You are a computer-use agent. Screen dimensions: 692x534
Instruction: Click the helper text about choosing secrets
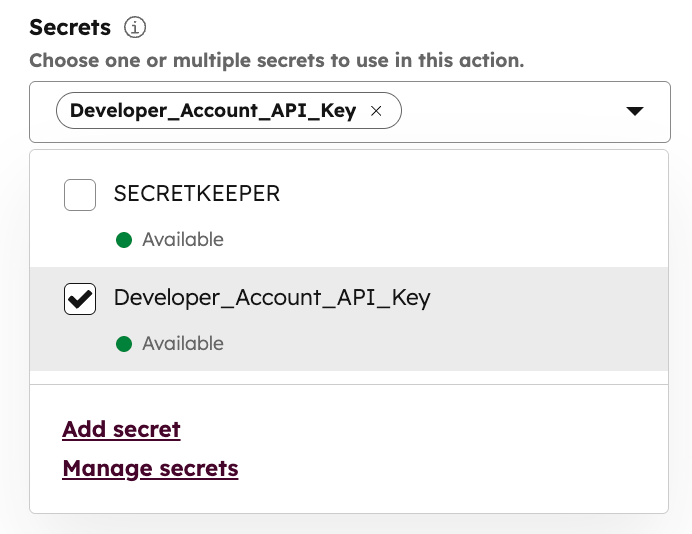click(x=276, y=60)
